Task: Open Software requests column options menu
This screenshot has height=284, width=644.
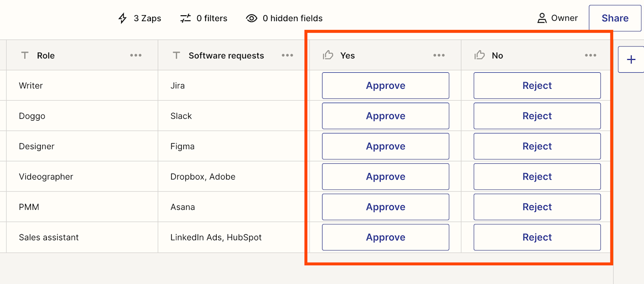Action: 287,55
